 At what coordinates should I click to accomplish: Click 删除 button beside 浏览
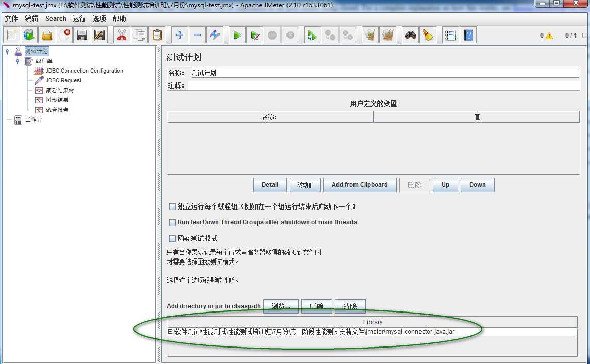click(317, 306)
